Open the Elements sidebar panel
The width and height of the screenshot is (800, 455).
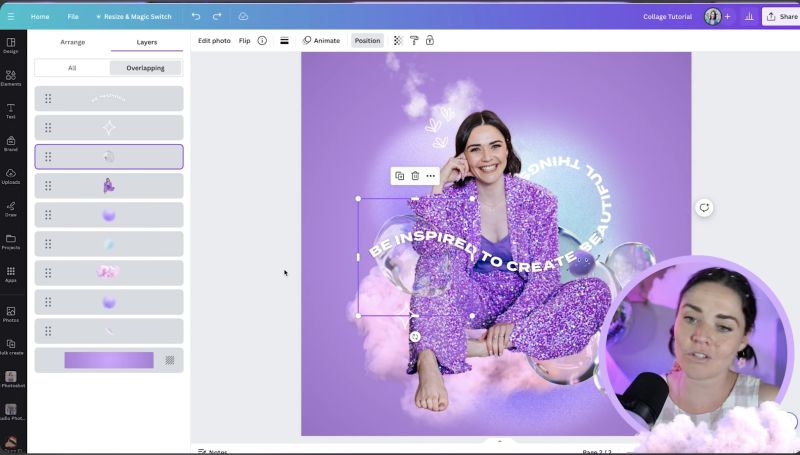pyautogui.click(x=11, y=78)
